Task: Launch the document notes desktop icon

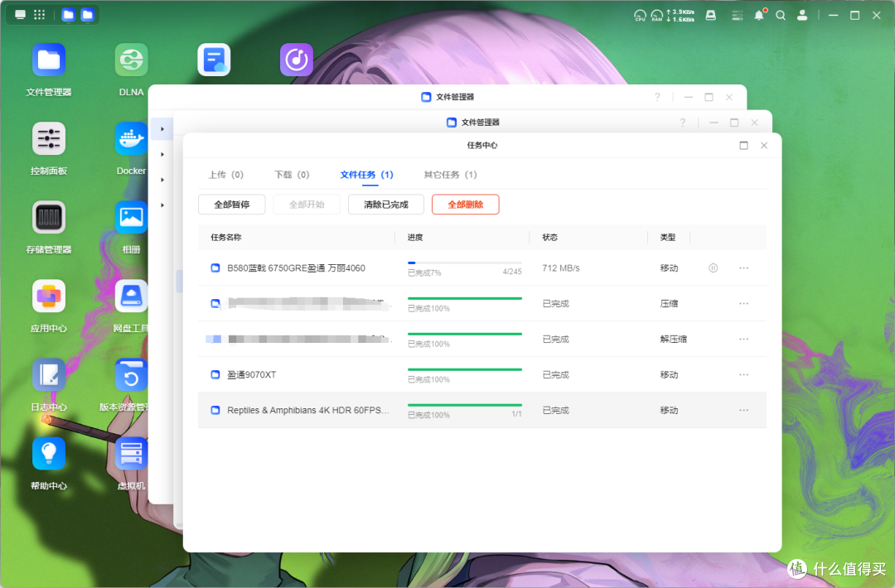Action: coord(214,60)
